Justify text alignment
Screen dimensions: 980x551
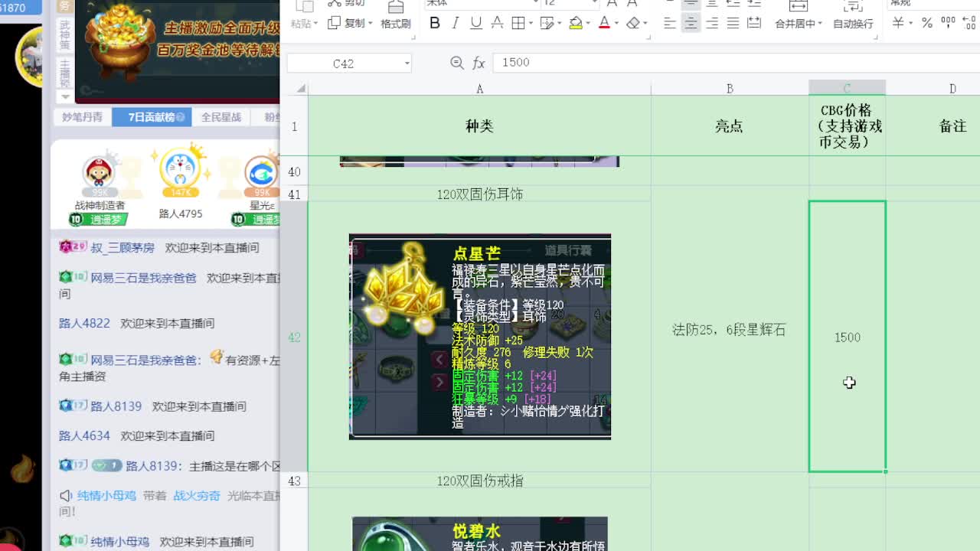point(733,24)
